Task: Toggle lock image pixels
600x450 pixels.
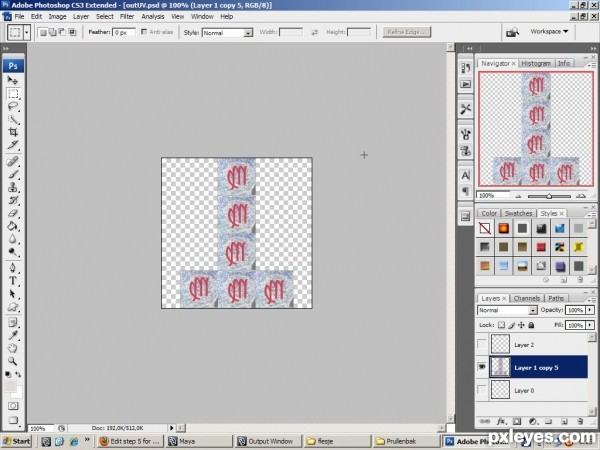Action: pyautogui.click(x=511, y=325)
